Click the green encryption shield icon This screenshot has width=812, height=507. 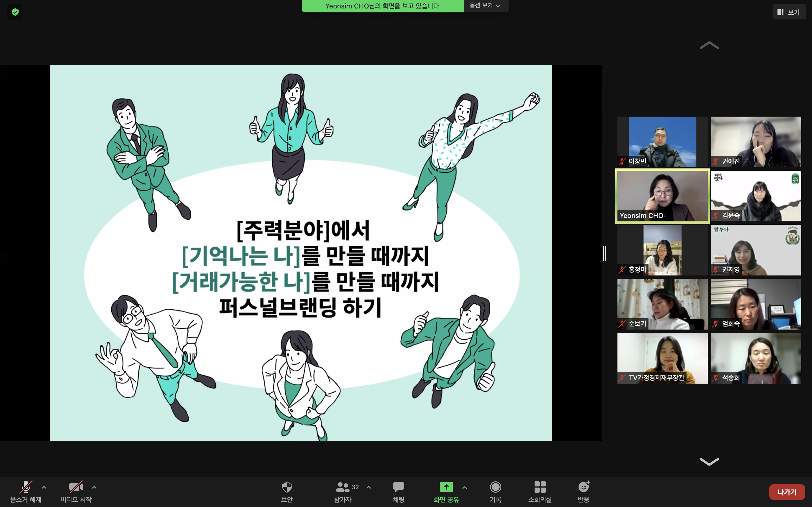(x=15, y=12)
